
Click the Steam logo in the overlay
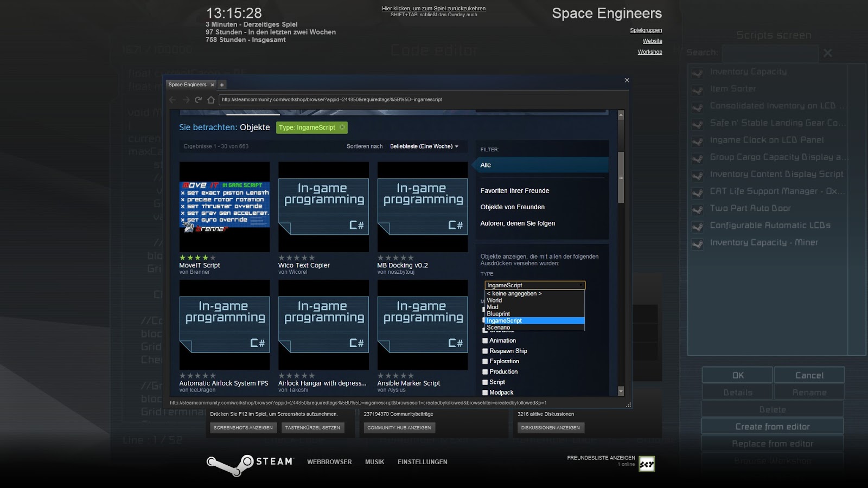pyautogui.click(x=250, y=465)
